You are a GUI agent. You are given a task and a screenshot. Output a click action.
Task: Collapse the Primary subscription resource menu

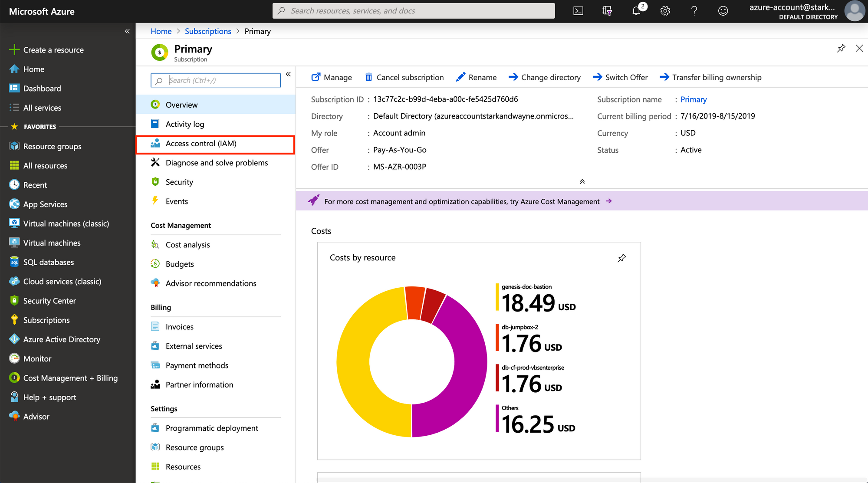pos(288,74)
